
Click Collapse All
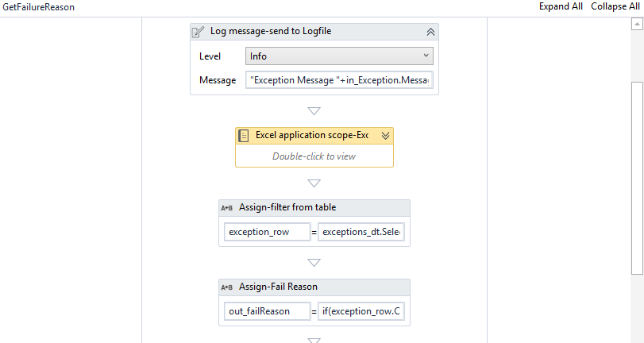615,6
